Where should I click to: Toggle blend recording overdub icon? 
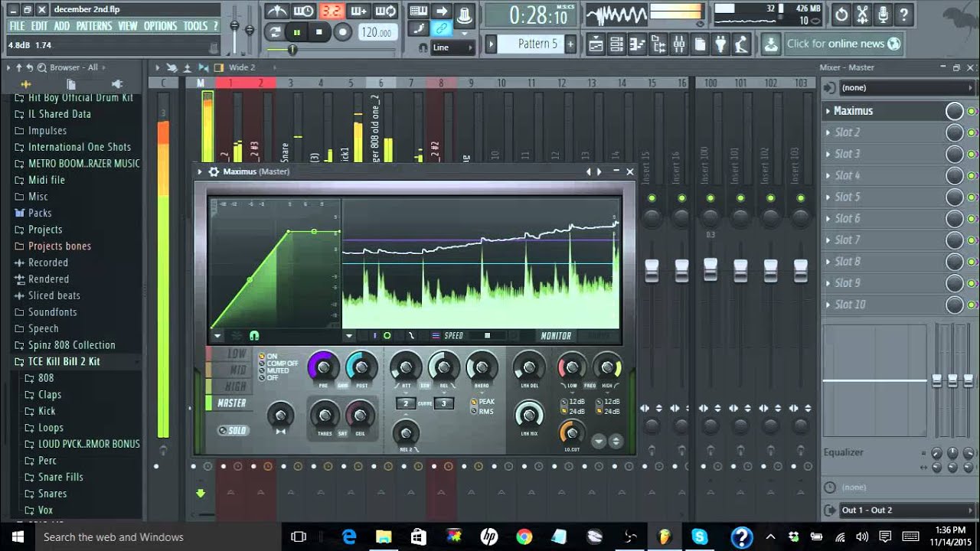click(358, 11)
